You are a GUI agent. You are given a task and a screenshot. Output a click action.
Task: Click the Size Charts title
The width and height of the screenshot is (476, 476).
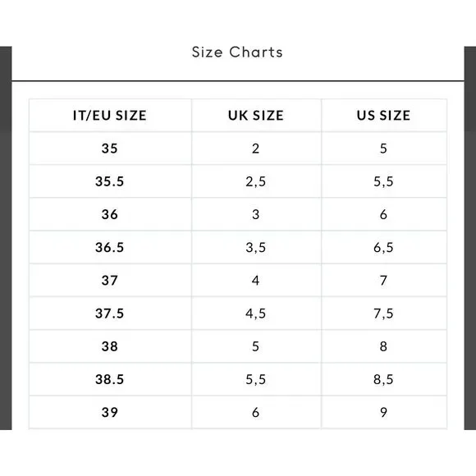pos(237,53)
